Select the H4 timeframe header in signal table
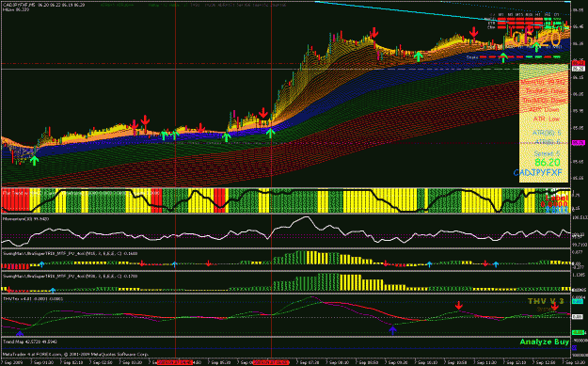This screenshot has width=588, height=366. pos(548,15)
